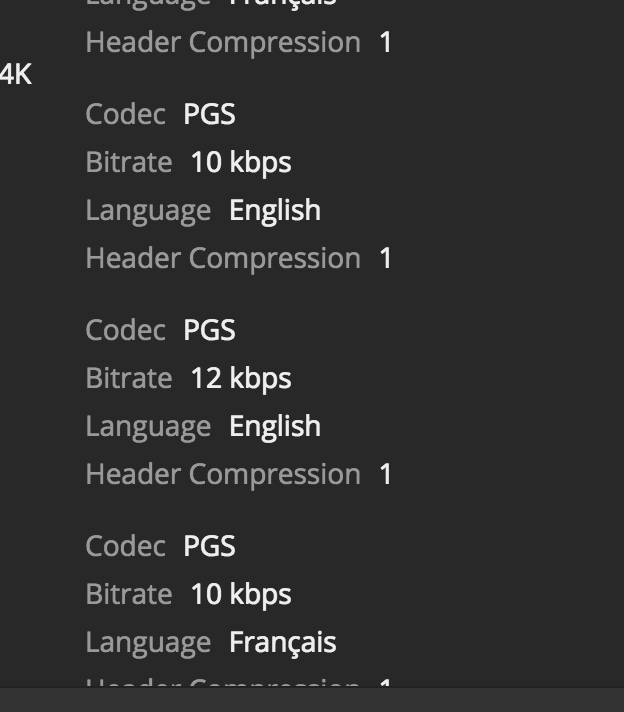Select the topmost PGS codec value
This screenshot has width=624, height=712.
point(209,115)
